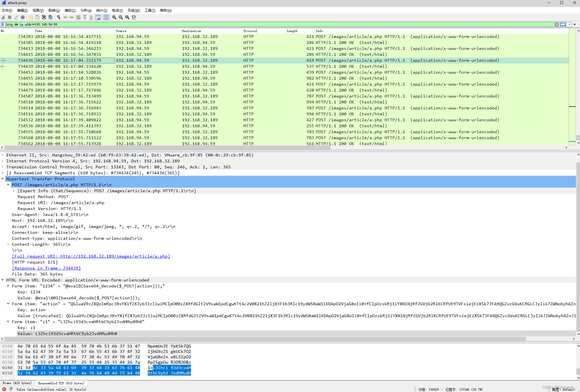Click the 配置: Default profile status

563,389
